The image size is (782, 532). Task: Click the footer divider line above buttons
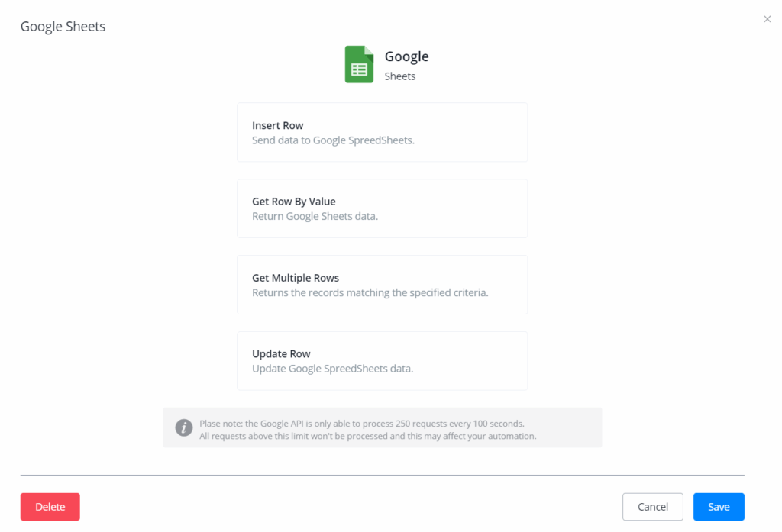pos(382,475)
